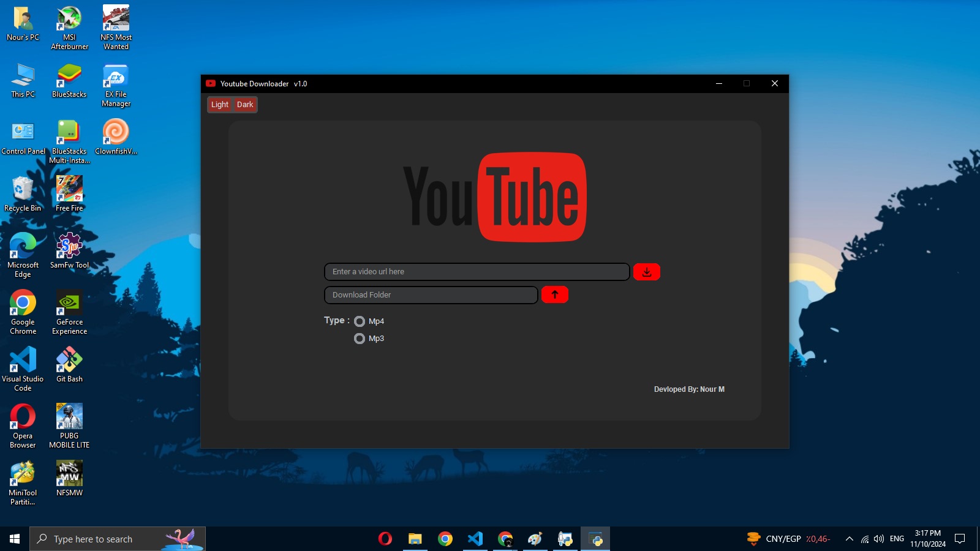The height and width of the screenshot is (551, 980).
Task: Select the Clownfish desktop shortcut
Action: [116, 138]
